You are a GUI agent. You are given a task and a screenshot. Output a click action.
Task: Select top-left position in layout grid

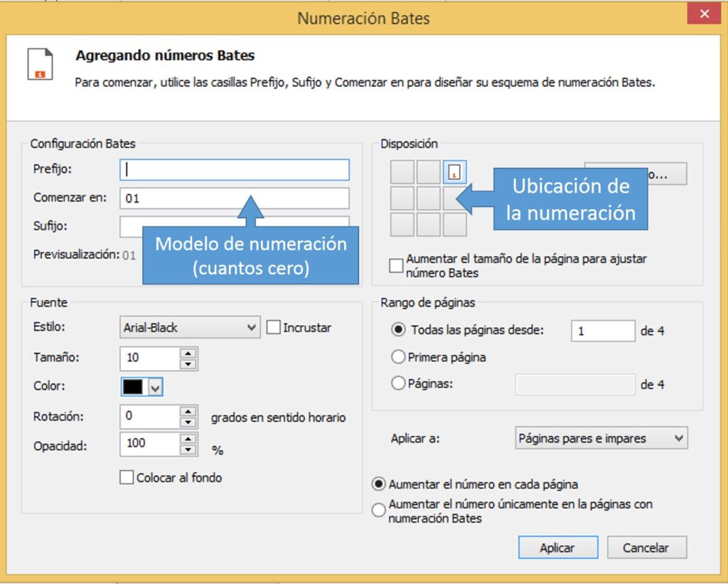coord(402,171)
